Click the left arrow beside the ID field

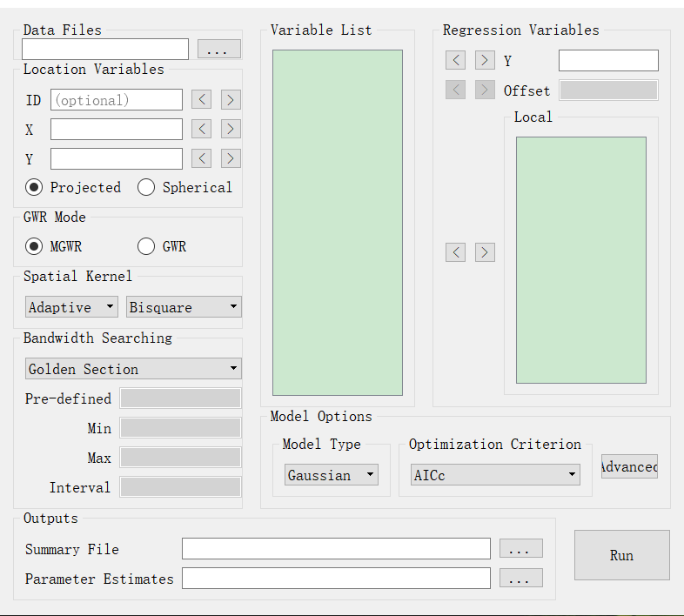[202, 99]
